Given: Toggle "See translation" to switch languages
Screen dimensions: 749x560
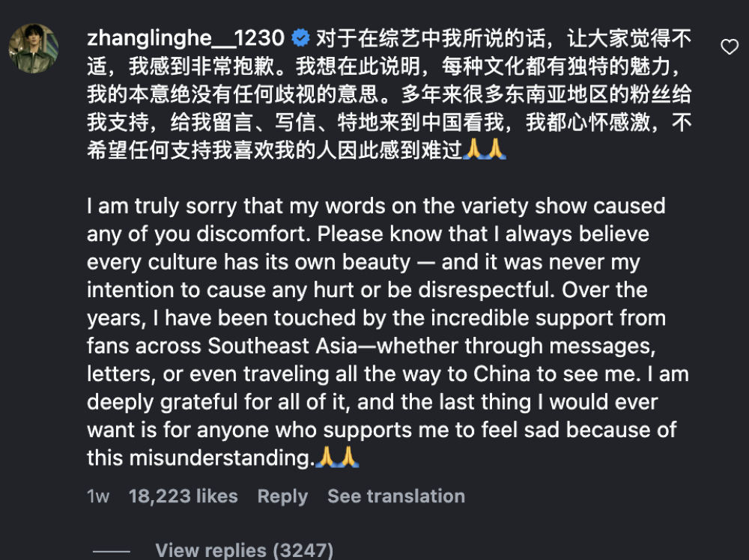Looking at the screenshot, I should [x=395, y=496].
